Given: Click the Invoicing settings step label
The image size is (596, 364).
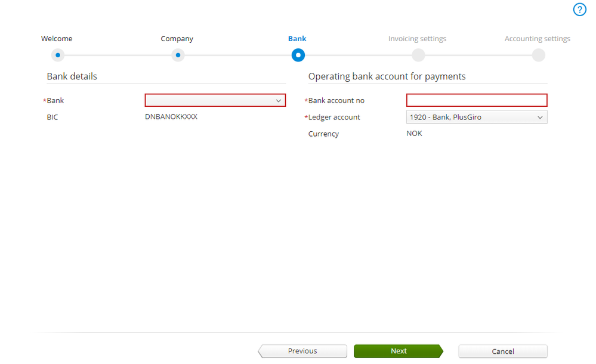Looking at the screenshot, I should pos(417,39).
